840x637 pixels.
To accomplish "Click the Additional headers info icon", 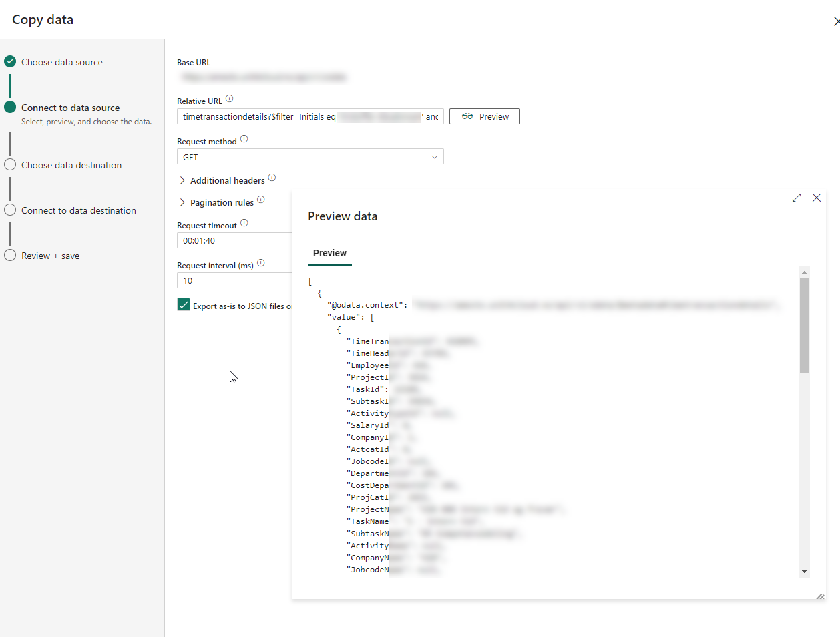I will click(272, 178).
